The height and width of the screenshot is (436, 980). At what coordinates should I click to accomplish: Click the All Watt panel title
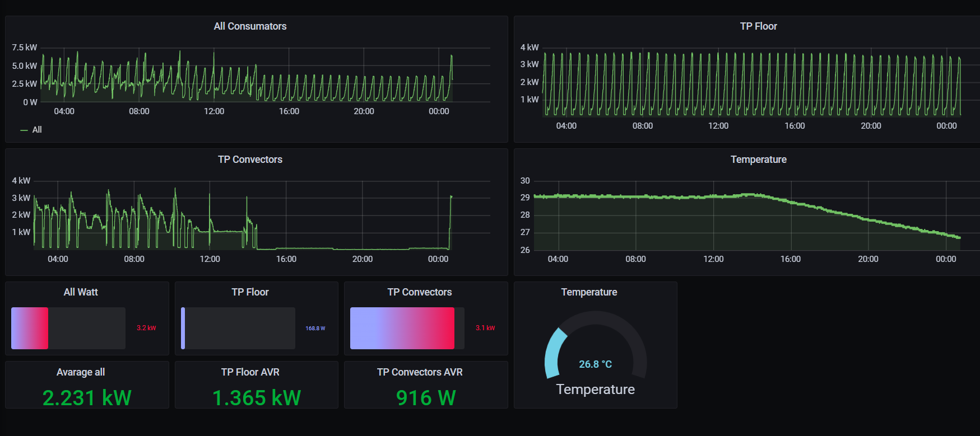tap(81, 292)
